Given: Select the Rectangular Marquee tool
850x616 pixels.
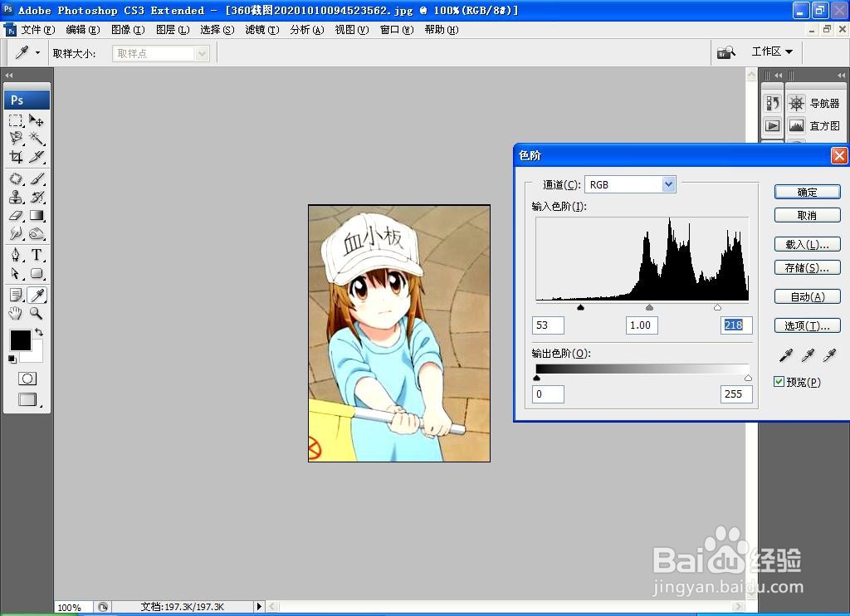Looking at the screenshot, I should point(16,120).
